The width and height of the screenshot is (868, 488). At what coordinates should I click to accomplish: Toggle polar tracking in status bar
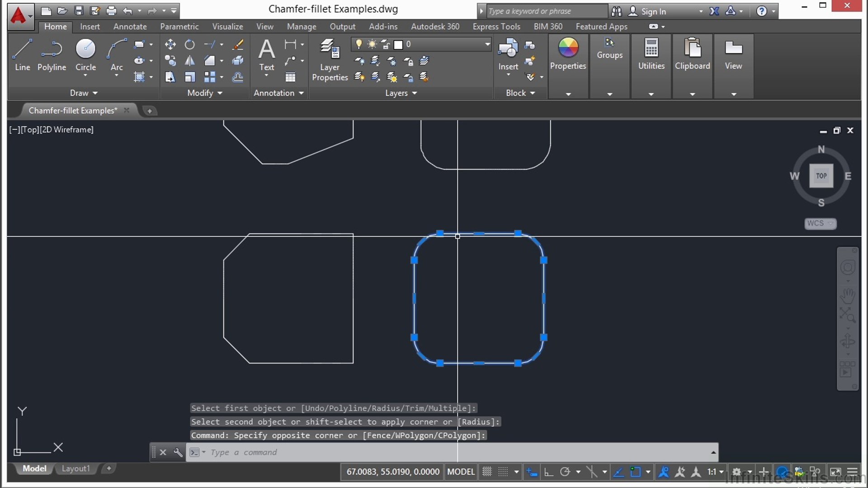[x=565, y=472]
